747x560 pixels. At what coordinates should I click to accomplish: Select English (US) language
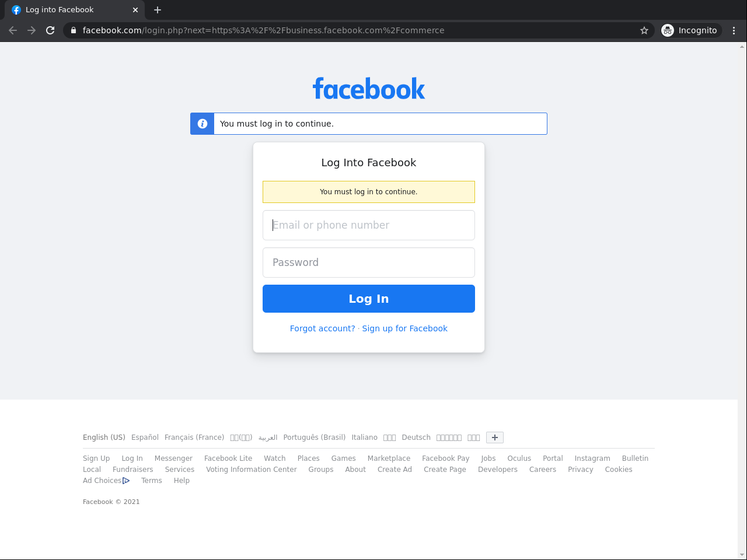[104, 437]
